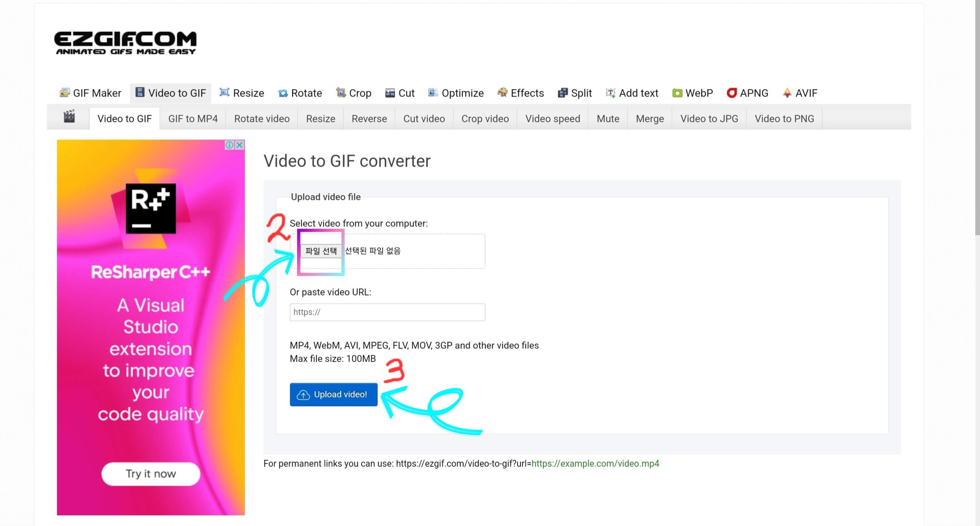Switch to the GIF to MP4 tab
The width and height of the screenshot is (980, 526).
click(193, 119)
